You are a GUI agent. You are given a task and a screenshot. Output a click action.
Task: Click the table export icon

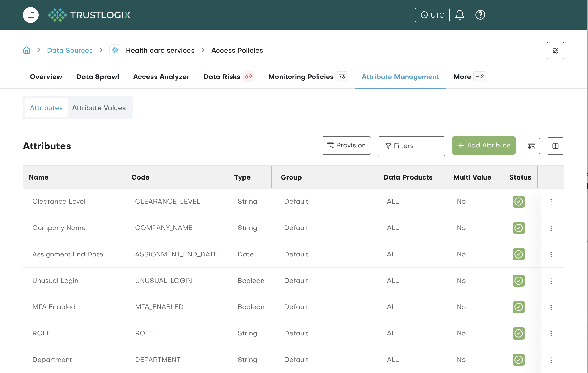tap(531, 146)
